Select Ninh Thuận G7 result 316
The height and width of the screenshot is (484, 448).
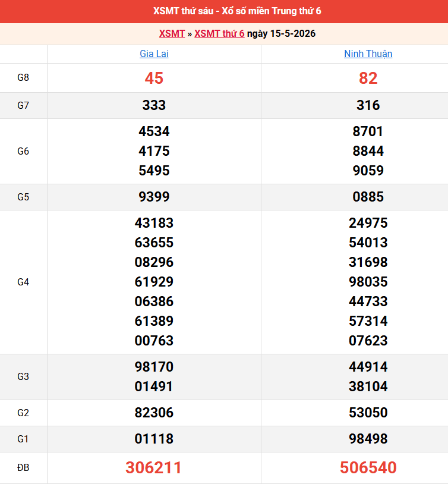coord(368,105)
